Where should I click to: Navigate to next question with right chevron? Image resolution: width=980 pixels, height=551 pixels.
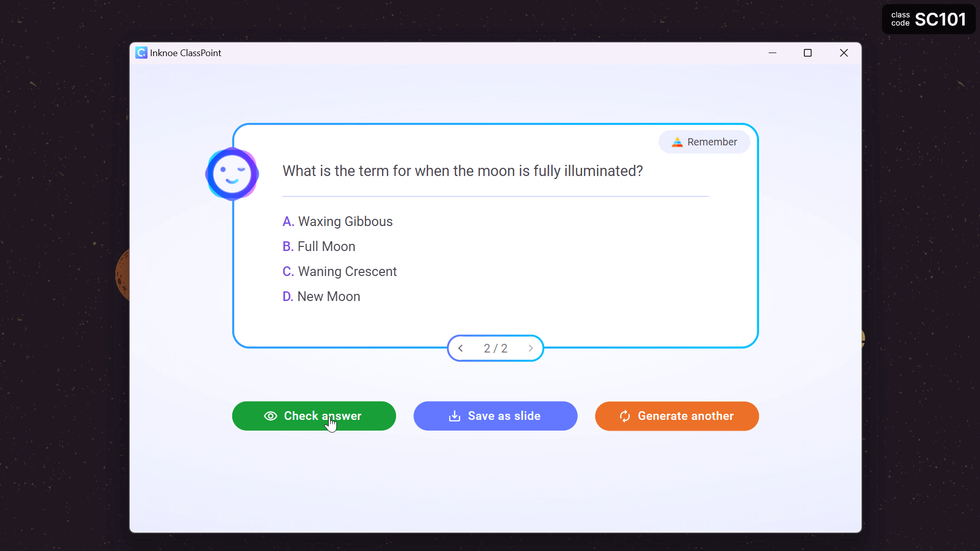(531, 348)
